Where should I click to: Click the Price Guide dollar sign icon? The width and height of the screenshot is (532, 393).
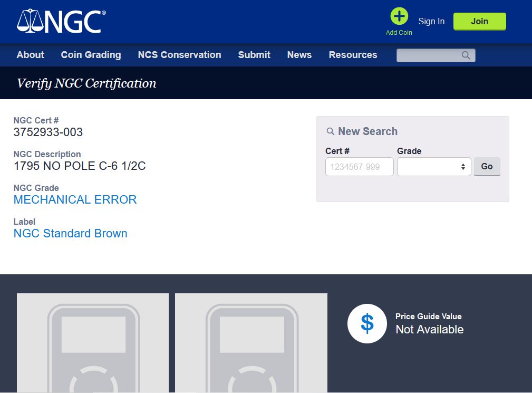click(367, 323)
